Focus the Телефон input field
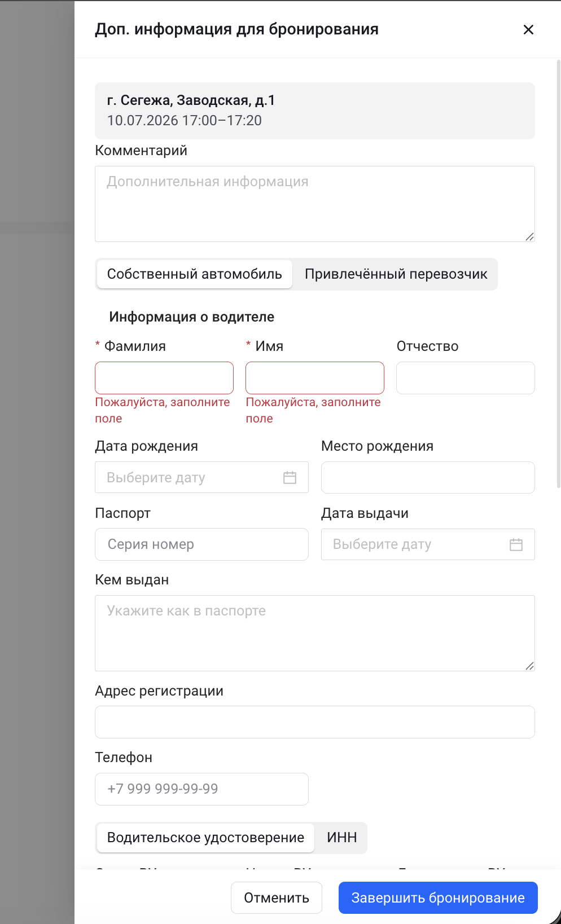This screenshot has width=561, height=924. pyautogui.click(x=201, y=789)
